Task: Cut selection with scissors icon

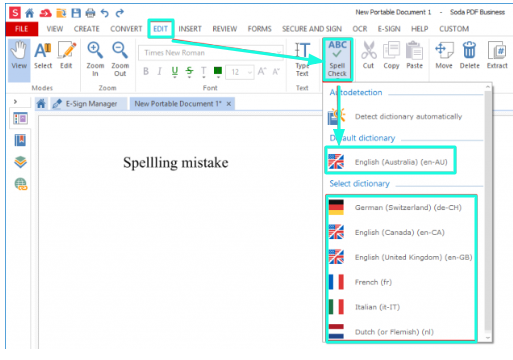Action: tap(368, 55)
